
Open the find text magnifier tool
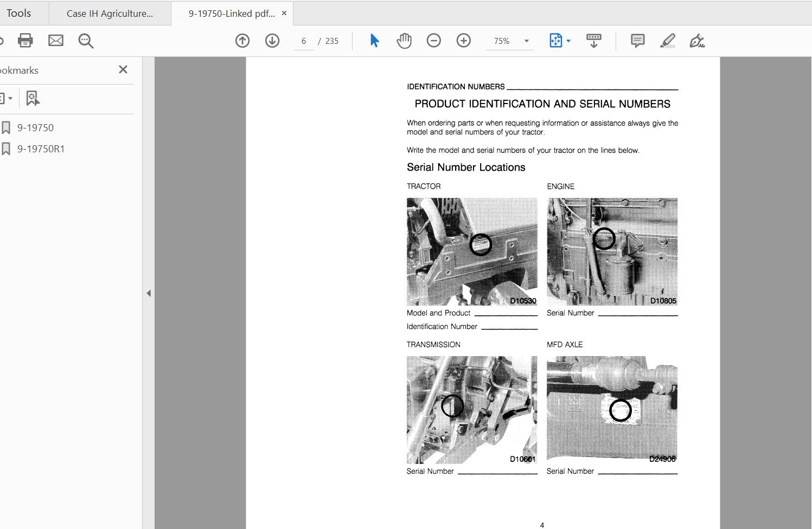pyautogui.click(x=86, y=41)
